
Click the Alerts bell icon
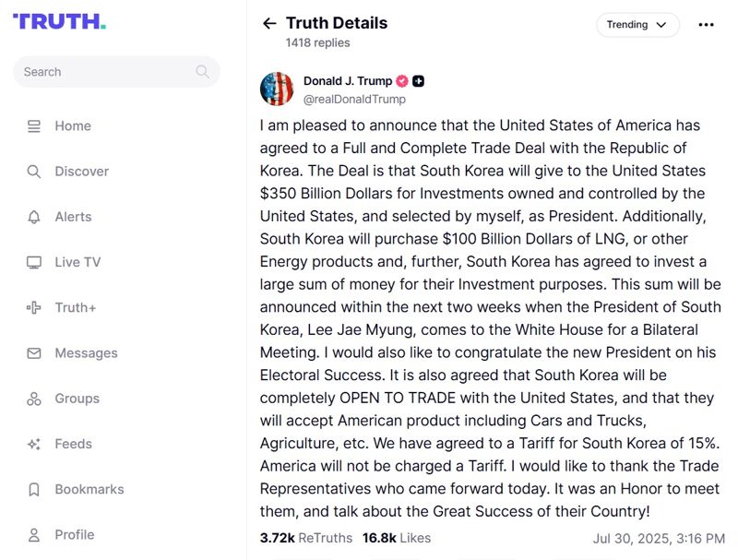(34, 217)
